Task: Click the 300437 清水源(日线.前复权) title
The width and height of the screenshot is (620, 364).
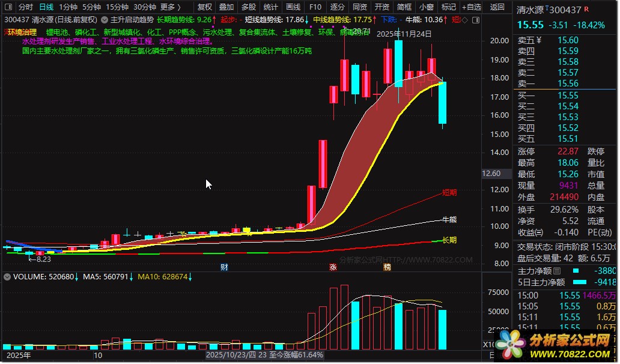Action: (x=50, y=19)
